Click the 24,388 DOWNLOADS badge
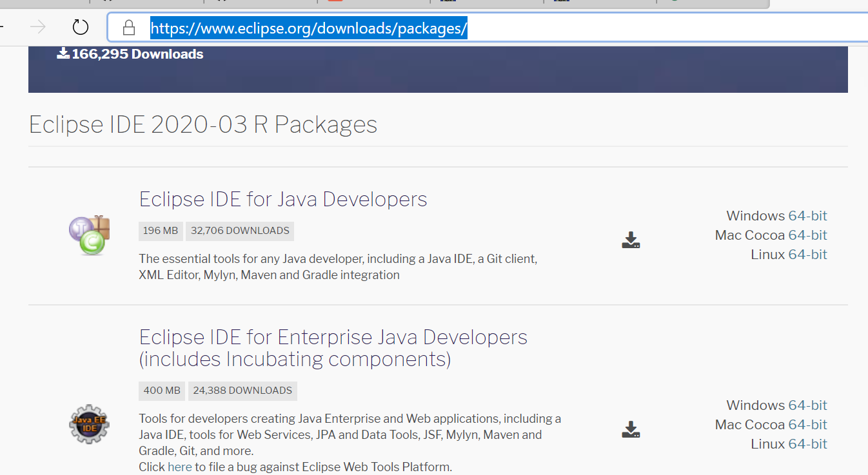Screen dimensions: 868x475 pos(242,391)
